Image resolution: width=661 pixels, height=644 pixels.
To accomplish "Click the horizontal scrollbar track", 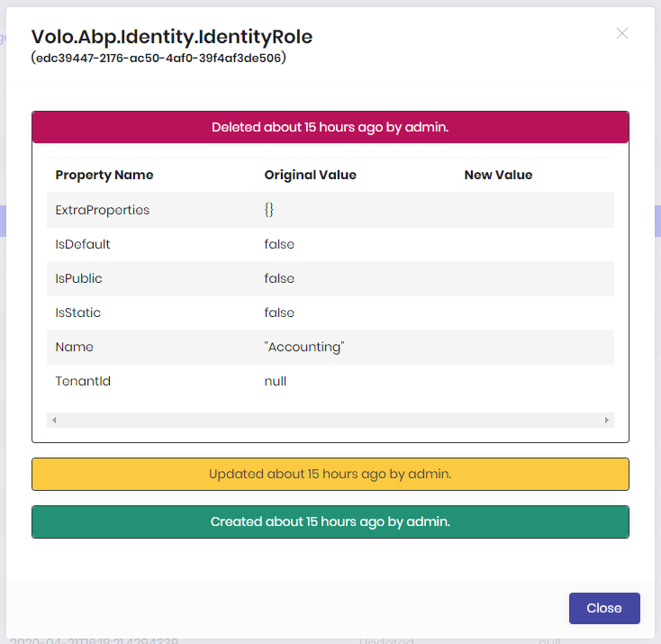I will (x=330, y=420).
